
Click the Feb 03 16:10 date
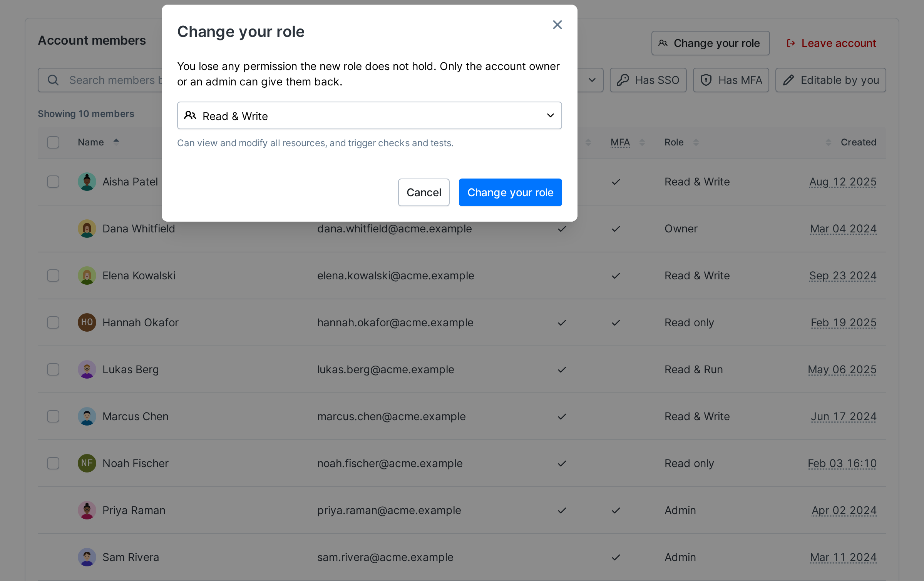click(842, 463)
